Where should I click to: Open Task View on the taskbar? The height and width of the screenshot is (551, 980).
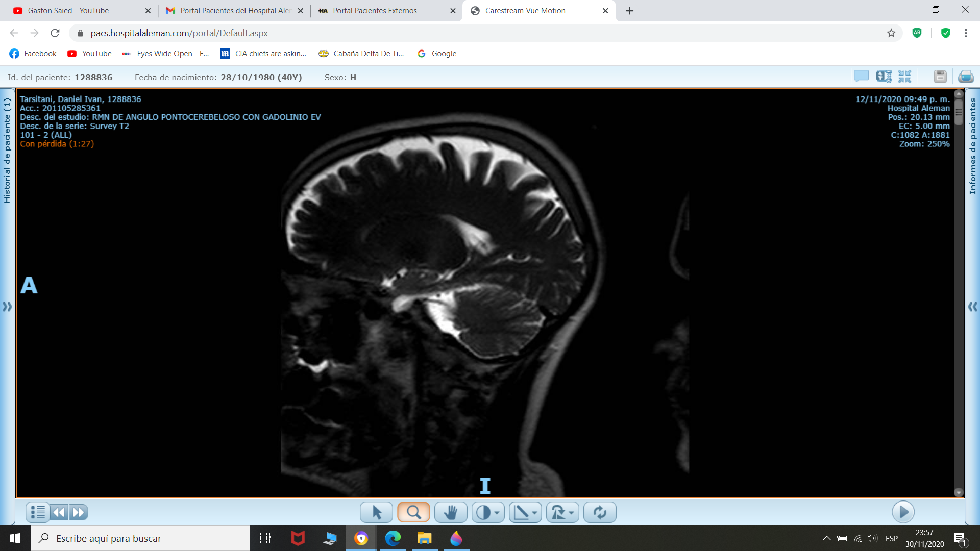pyautogui.click(x=265, y=538)
